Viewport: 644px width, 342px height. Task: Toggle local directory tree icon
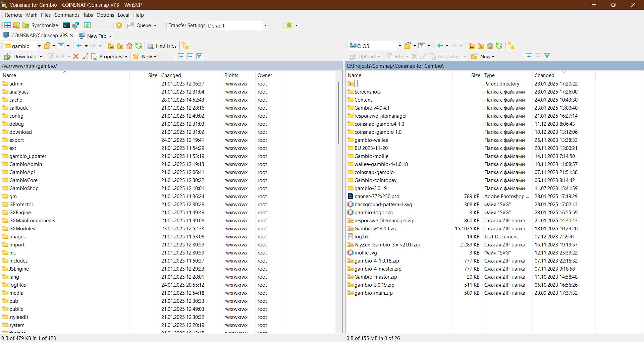click(x=511, y=46)
